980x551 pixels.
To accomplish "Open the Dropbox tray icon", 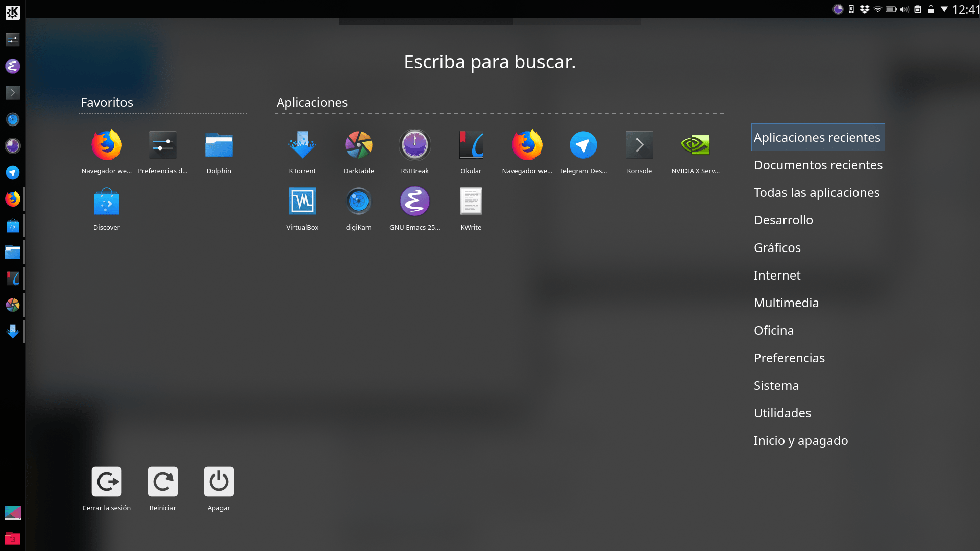I will coord(864,9).
